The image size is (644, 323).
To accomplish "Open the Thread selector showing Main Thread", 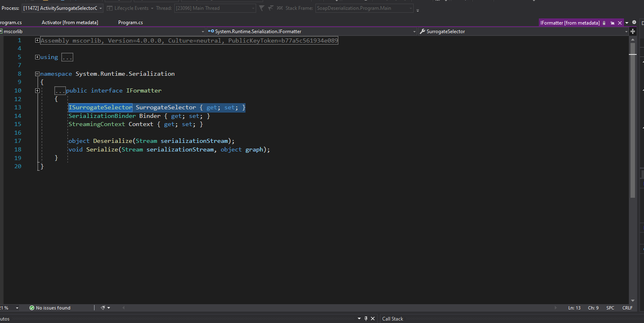I will coord(215,8).
